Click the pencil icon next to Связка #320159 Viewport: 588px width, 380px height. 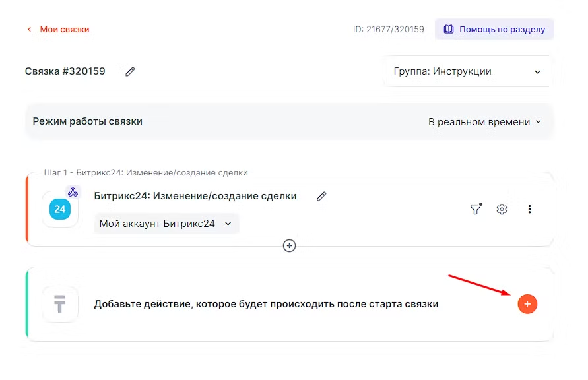(x=130, y=71)
